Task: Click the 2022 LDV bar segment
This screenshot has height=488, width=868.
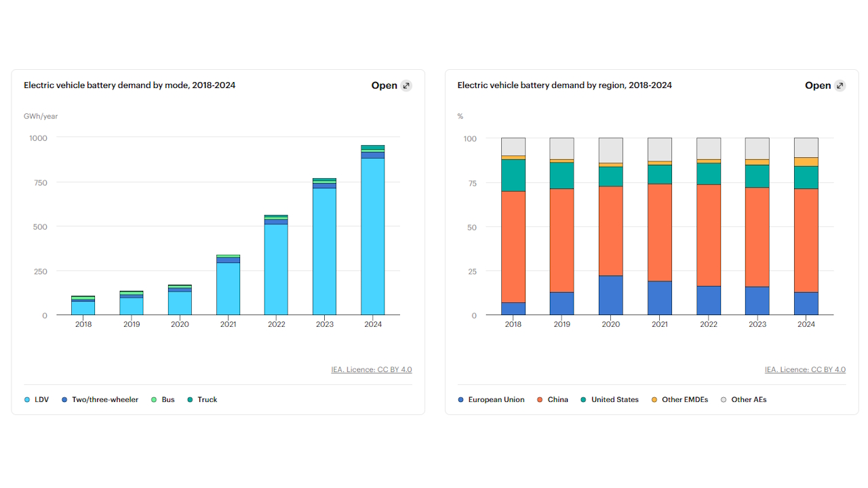Action: click(x=276, y=270)
